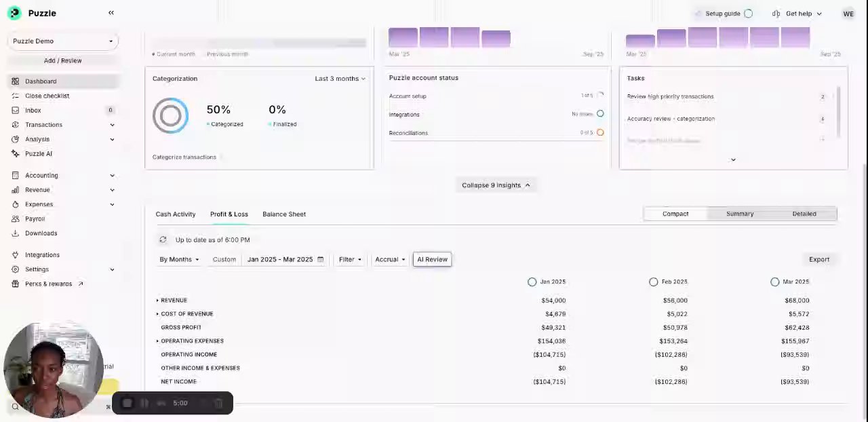This screenshot has width=868, height=422.
Task: Open Downloads via its sidebar icon
Action: [15, 233]
